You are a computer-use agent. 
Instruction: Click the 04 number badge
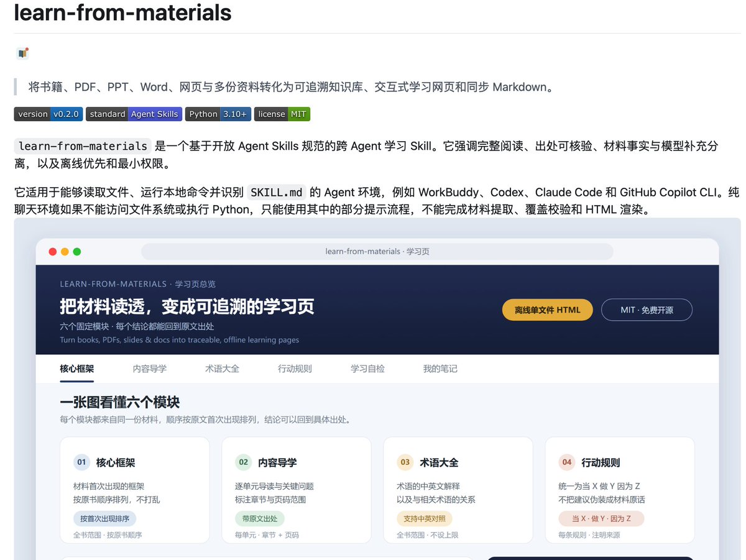[x=567, y=462]
